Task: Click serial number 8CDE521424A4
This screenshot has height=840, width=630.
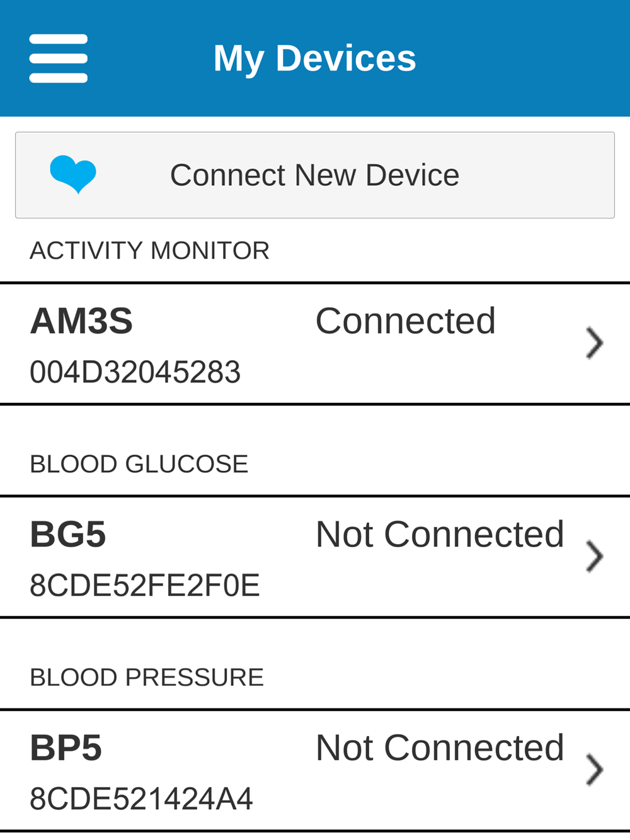Action: (141, 799)
